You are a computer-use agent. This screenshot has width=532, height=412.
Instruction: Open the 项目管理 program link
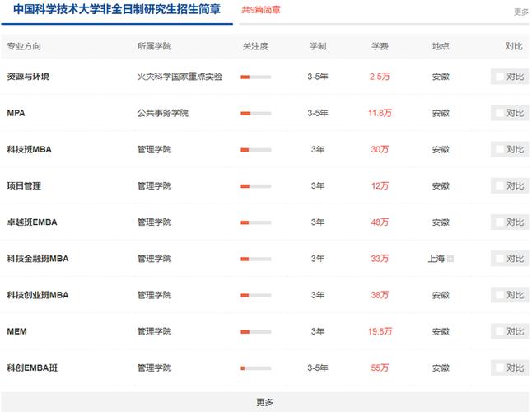[24, 185]
